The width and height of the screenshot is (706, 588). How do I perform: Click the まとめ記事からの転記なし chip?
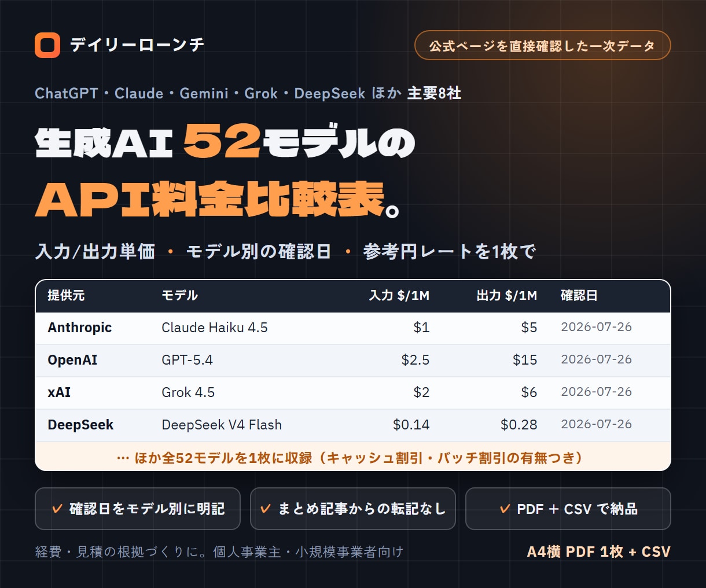(x=353, y=509)
